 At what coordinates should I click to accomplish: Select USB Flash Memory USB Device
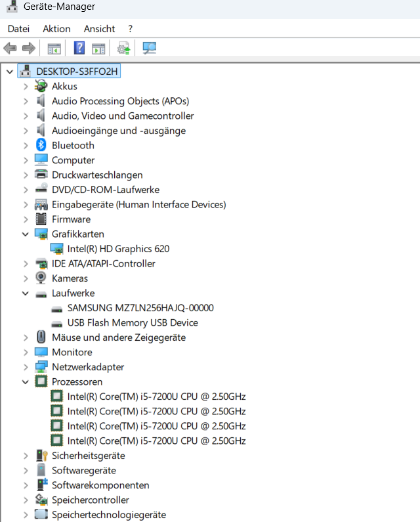coord(133,322)
